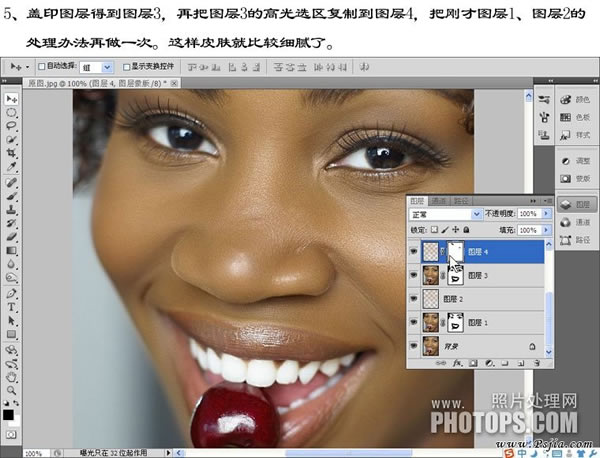Hide 图层 2 with its eye icon
The image size is (600, 458).
tap(414, 298)
